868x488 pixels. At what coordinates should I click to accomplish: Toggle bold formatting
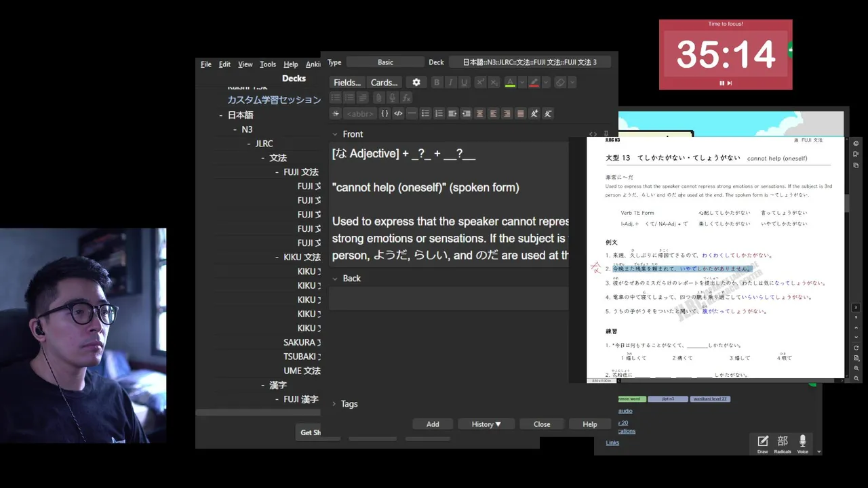pos(437,82)
